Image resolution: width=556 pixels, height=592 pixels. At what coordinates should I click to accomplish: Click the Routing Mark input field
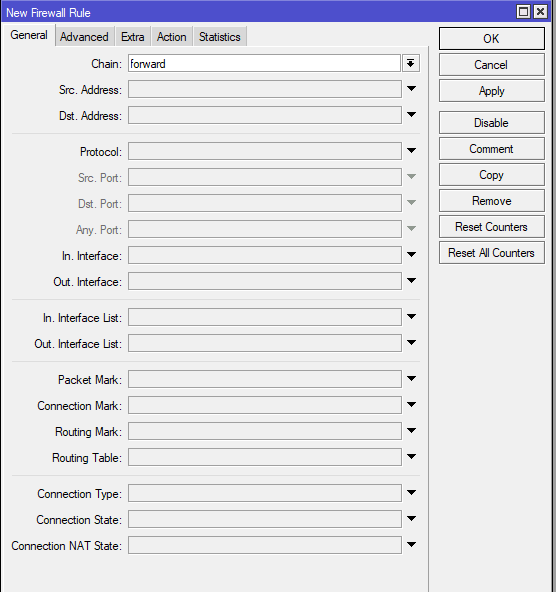(x=265, y=431)
